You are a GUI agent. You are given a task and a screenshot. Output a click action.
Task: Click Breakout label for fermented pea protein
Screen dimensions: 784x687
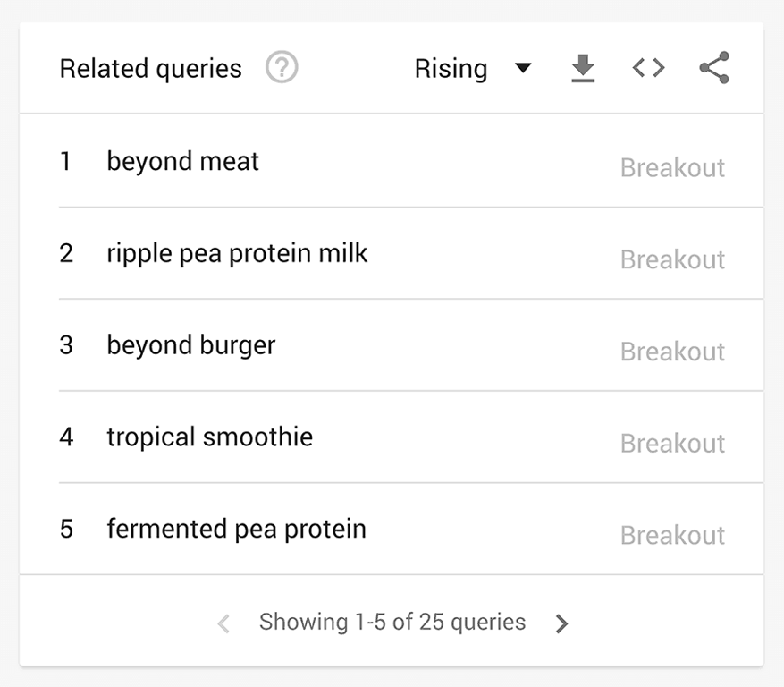click(672, 536)
